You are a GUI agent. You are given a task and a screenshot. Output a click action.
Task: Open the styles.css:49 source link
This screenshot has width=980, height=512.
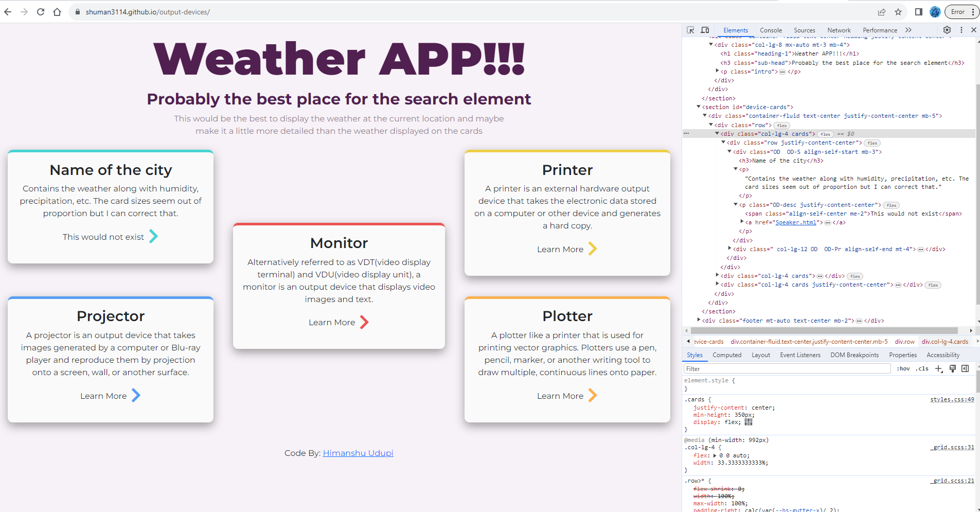pos(952,399)
